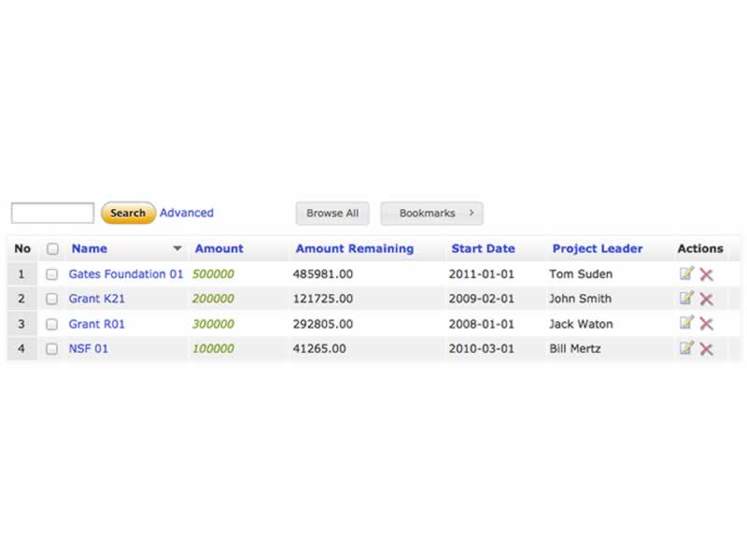Toggle the select-all checkbox in header
Screen dimensions: 747x560
pyautogui.click(x=52, y=249)
